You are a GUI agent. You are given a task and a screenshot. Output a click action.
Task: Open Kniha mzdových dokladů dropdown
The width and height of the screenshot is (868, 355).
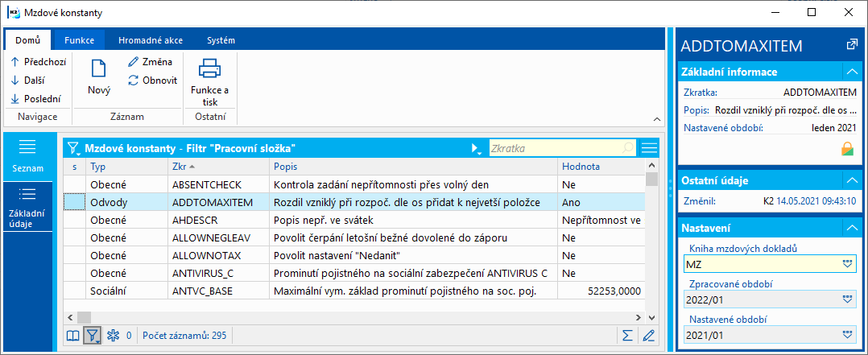(846, 263)
